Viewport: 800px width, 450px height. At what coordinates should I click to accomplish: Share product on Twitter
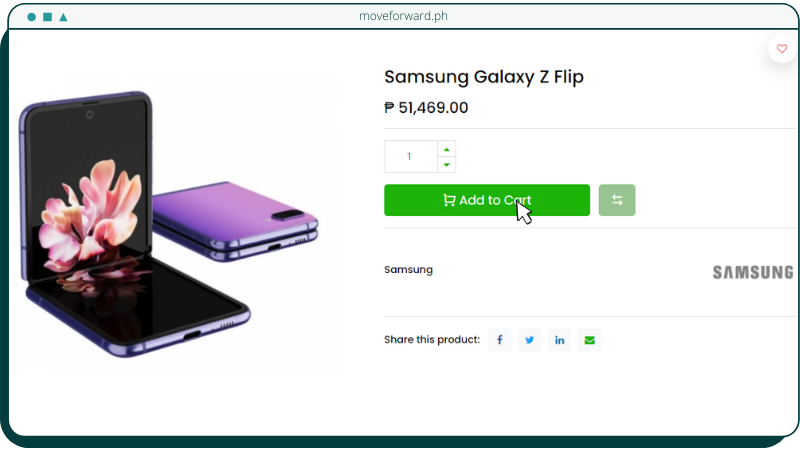click(529, 340)
